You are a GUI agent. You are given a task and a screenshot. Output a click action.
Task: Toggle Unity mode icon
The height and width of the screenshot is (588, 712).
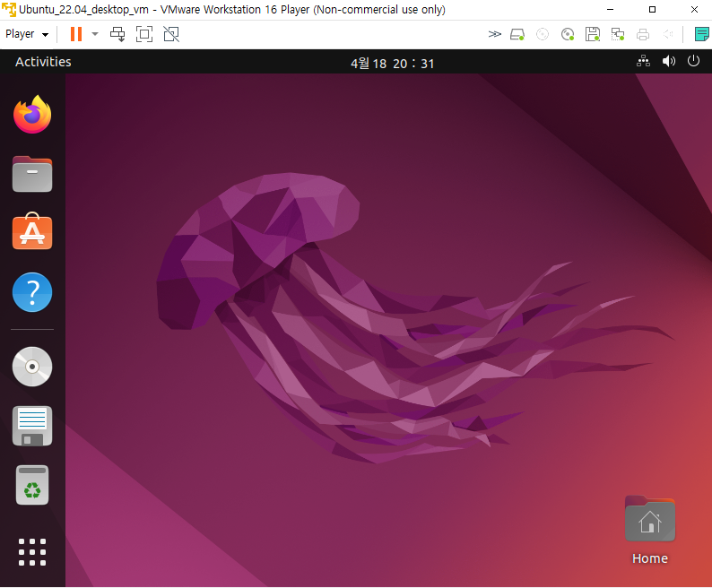pyautogui.click(x=171, y=34)
